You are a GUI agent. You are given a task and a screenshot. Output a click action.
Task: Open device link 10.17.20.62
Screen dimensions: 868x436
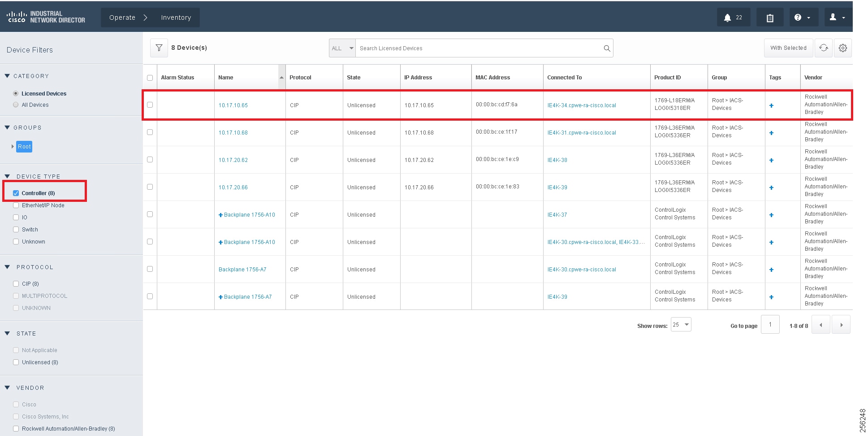233,160
